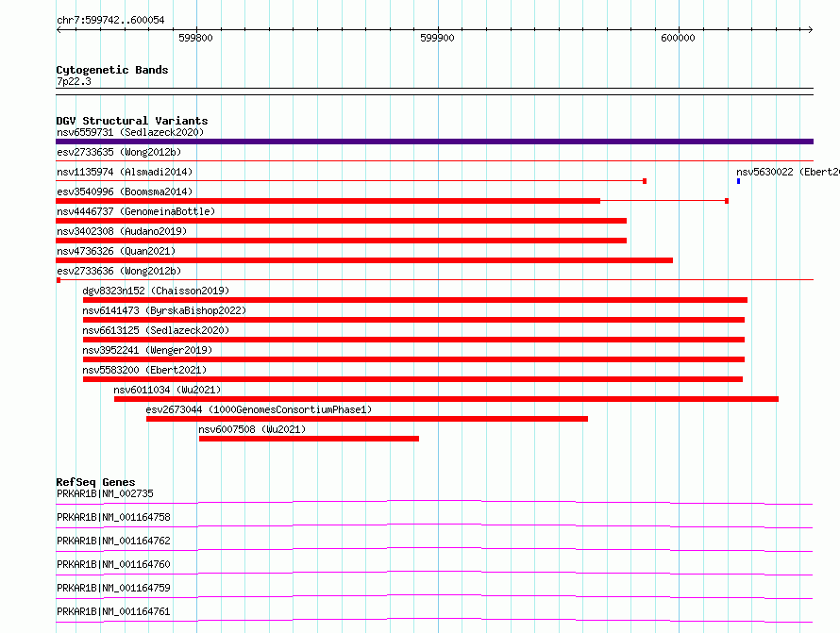840x633 pixels.
Task: Select the nsv6011034 (Wu2021) variant bar
Action: point(446,399)
